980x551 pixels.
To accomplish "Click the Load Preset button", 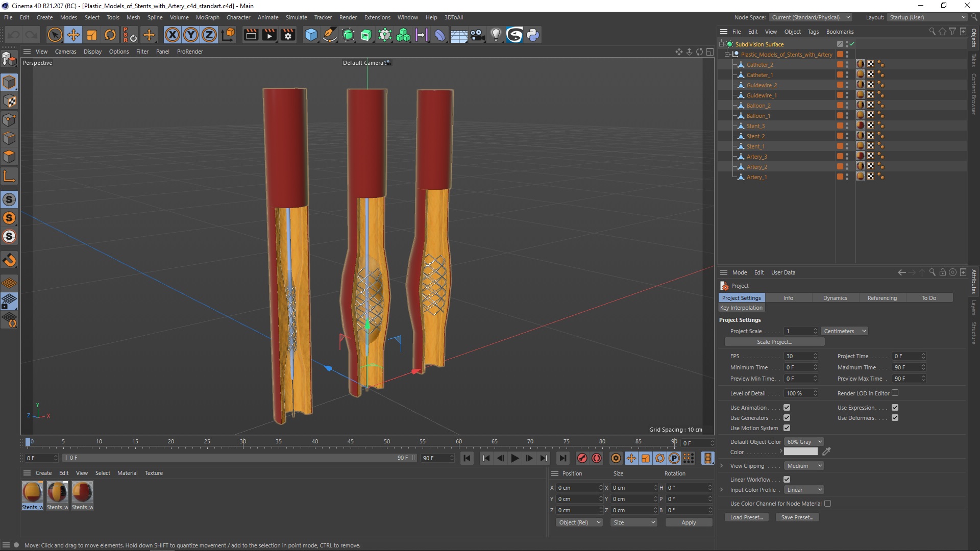I will [746, 517].
